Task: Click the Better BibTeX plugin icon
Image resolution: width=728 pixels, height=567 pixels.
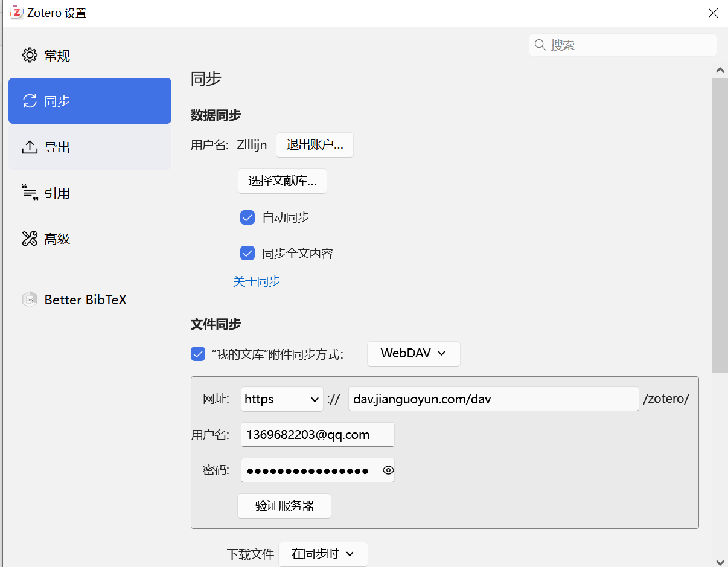Action: (x=30, y=300)
